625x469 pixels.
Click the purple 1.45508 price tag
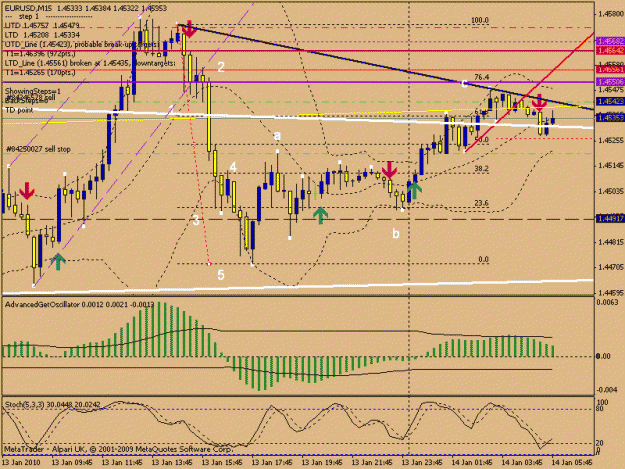click(x=610, y=82)
